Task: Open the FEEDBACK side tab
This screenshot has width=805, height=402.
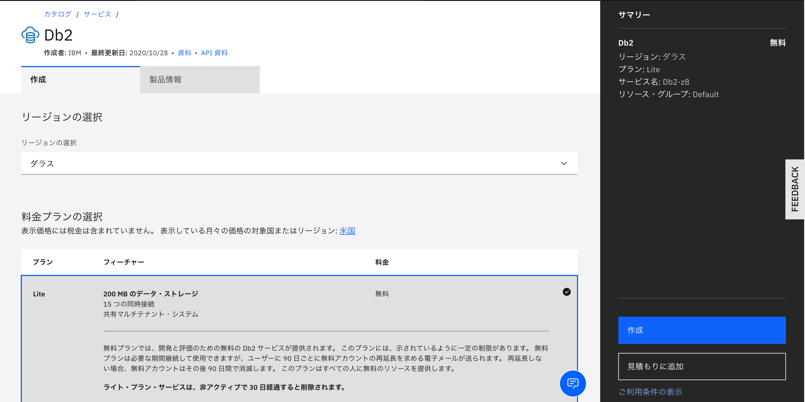Action: pos(795,189)
